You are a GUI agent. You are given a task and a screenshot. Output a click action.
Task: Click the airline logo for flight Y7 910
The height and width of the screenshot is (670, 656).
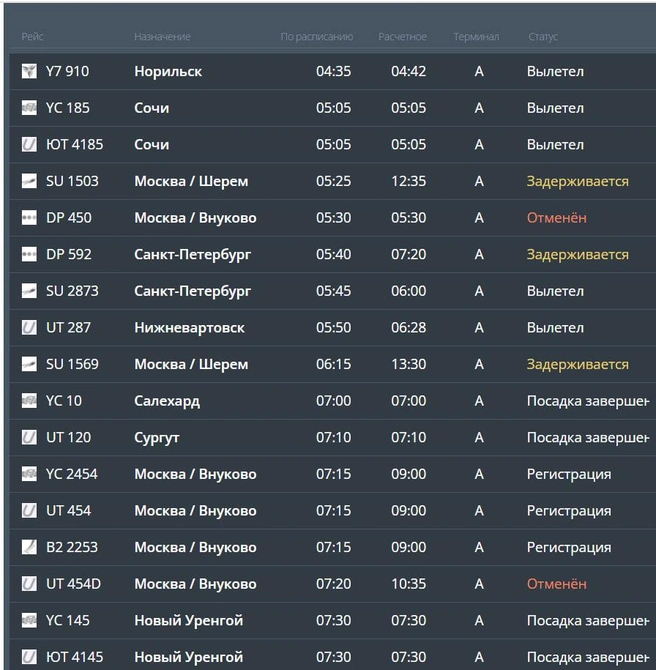click(29, 71)
